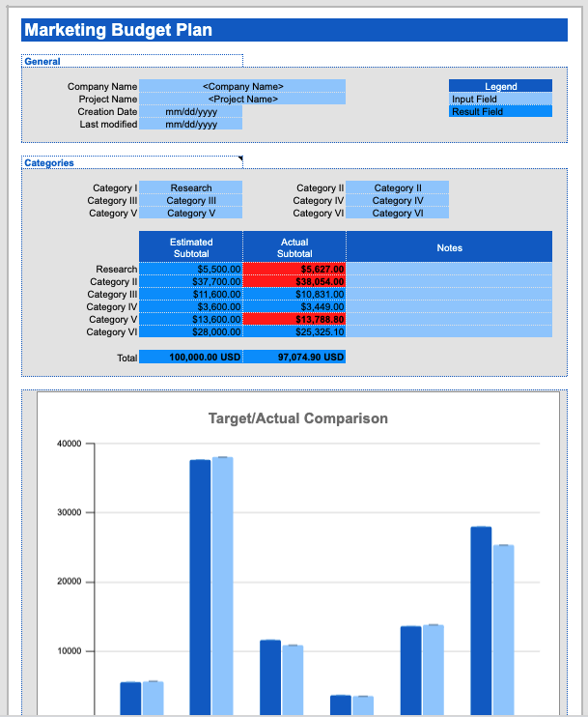Select the Category IV input cell
Screen dimensions: 588x717
point(398,200)
